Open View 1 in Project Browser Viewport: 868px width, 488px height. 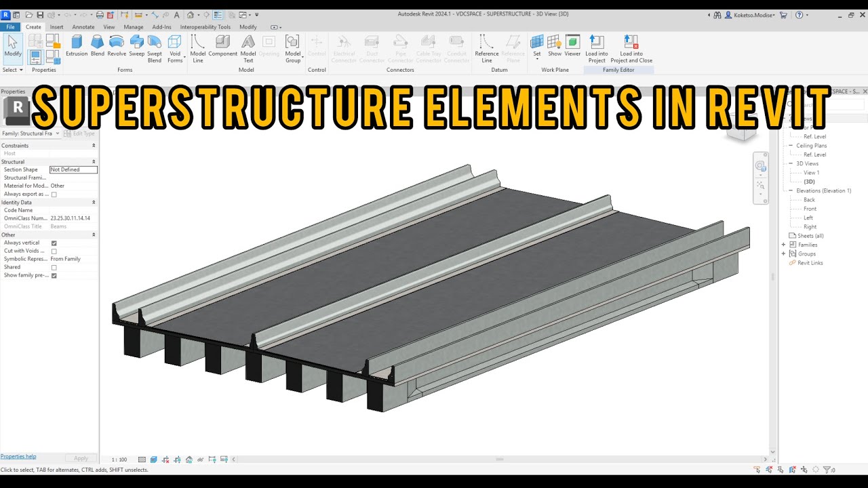tap(811, 173)
